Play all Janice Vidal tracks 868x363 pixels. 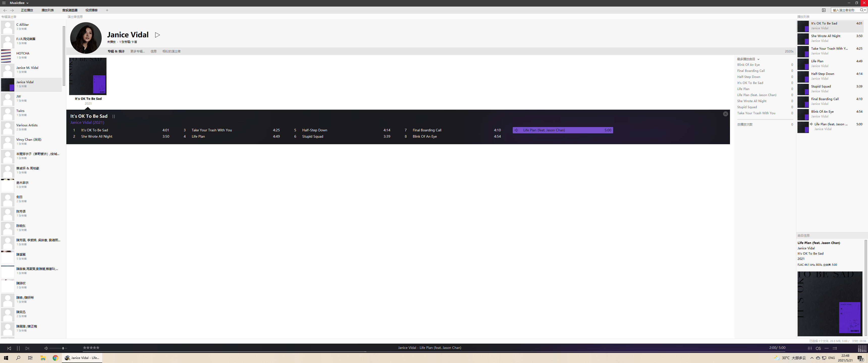pyautogui.click(x=157, y=35)
